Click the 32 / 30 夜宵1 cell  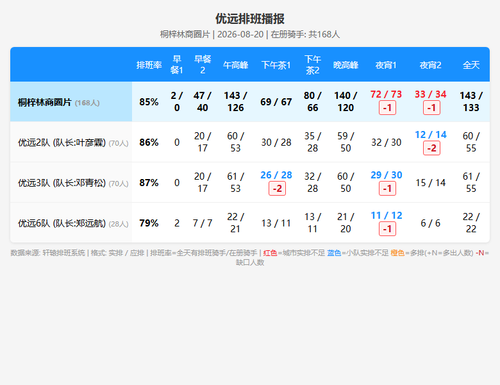pos(386,142)
